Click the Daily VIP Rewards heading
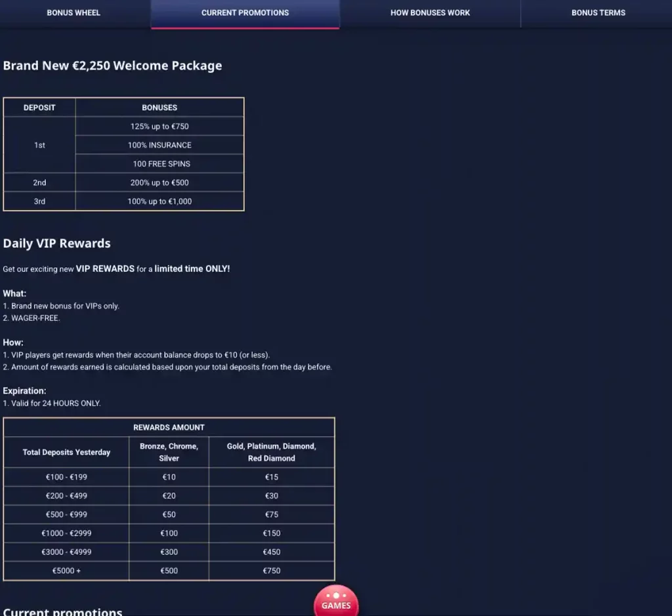The width and height of the screenshot is (672, 616). (x=57, y=243)
